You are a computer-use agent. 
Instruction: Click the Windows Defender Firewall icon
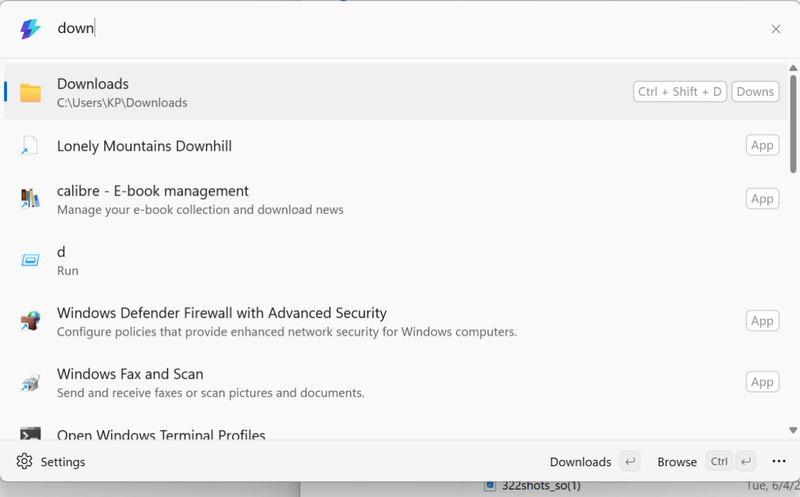tap(30, 321)
